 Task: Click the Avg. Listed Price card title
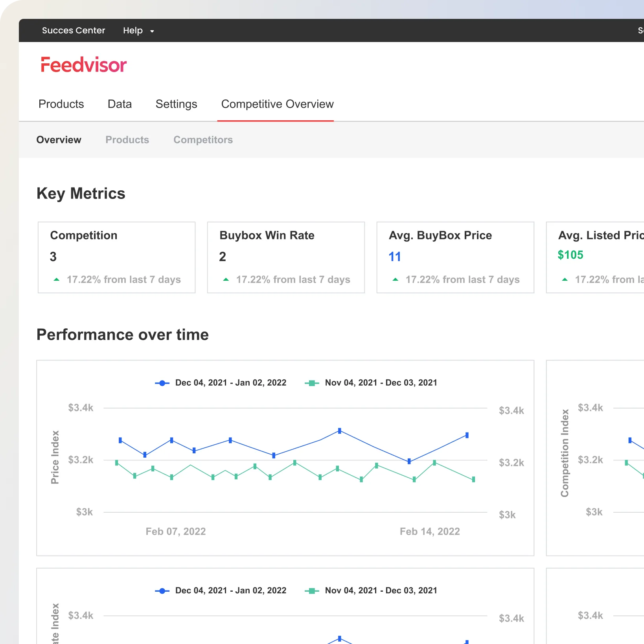coord(601,235)
